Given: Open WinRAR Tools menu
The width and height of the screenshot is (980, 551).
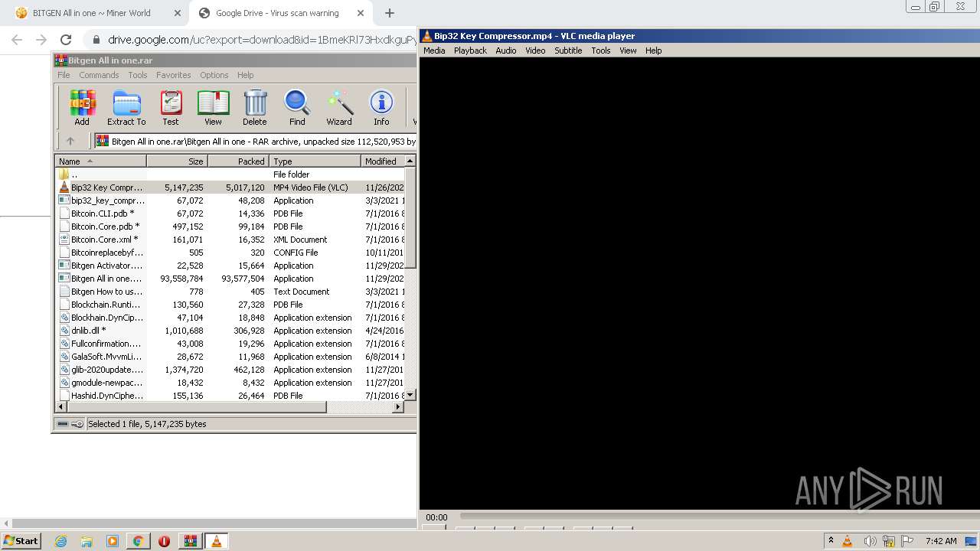Looking at the screenshot, I should [138, 75].
